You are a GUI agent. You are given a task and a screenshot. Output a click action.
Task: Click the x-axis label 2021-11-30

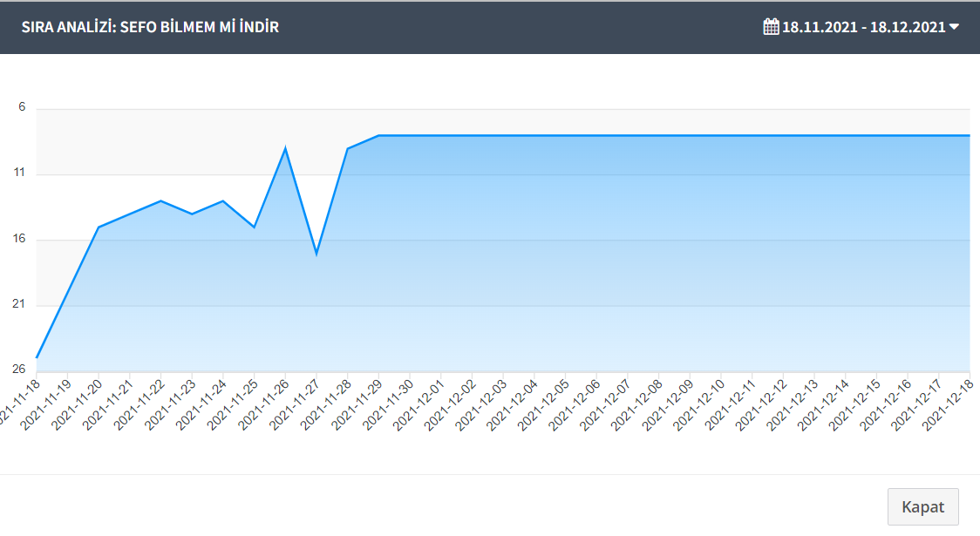[387, 404]
